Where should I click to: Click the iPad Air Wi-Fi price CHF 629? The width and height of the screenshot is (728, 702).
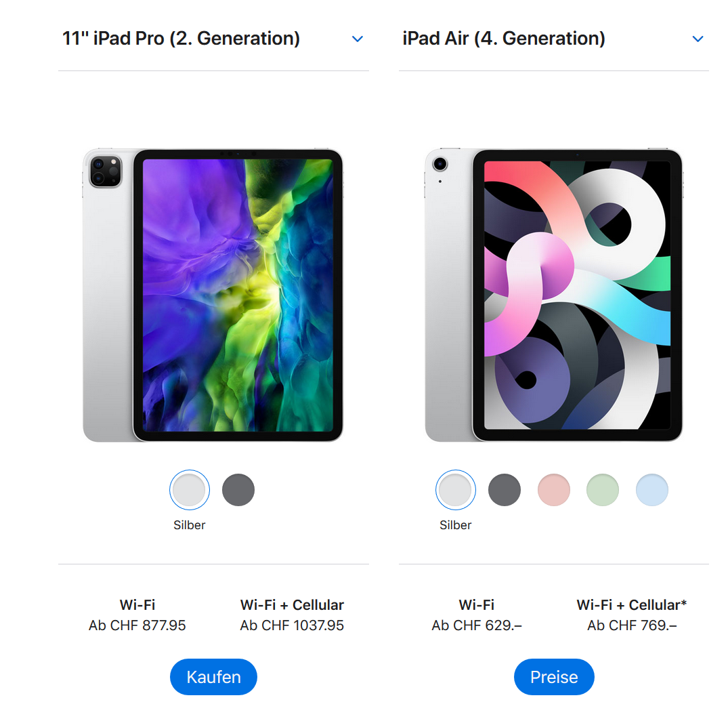477,625
